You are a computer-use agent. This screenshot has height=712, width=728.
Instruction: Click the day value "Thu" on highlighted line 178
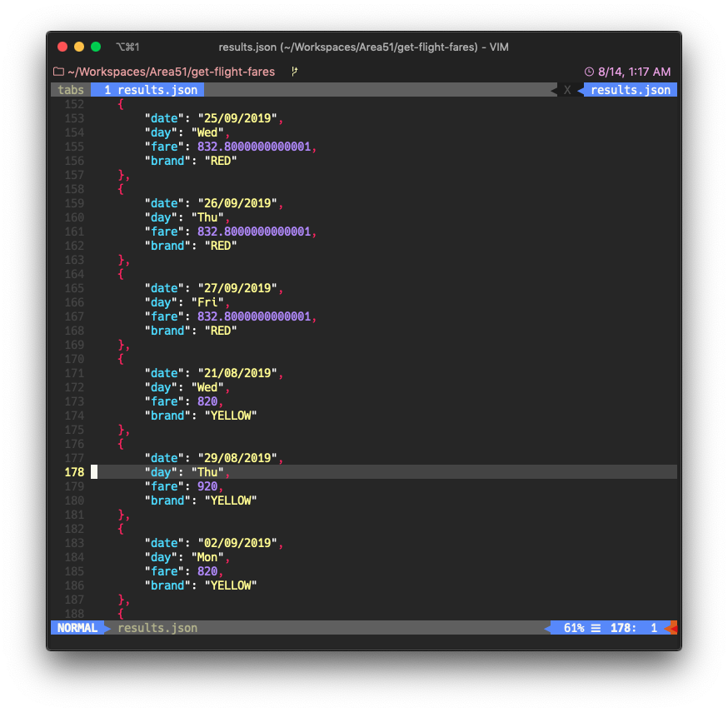[x=207, y=472]
